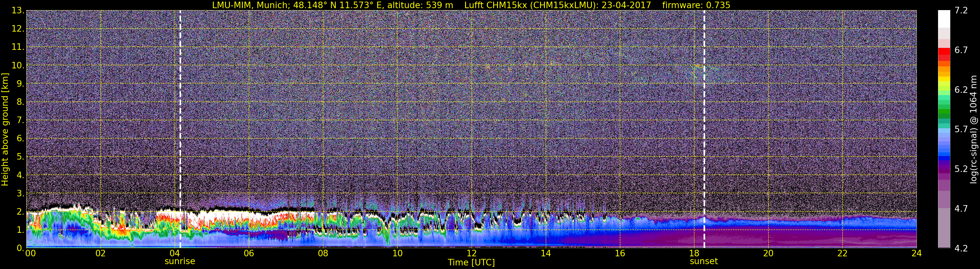This screenshot has height=269, width=980.
Task: Click the colorbar value '5.7'
Action: tap(961, 130)
